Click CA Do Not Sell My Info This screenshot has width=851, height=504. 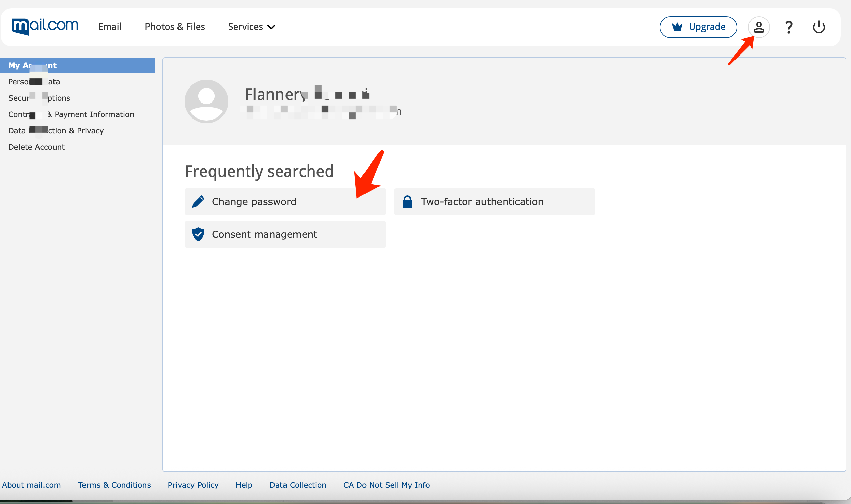click(x=386, y=485)
